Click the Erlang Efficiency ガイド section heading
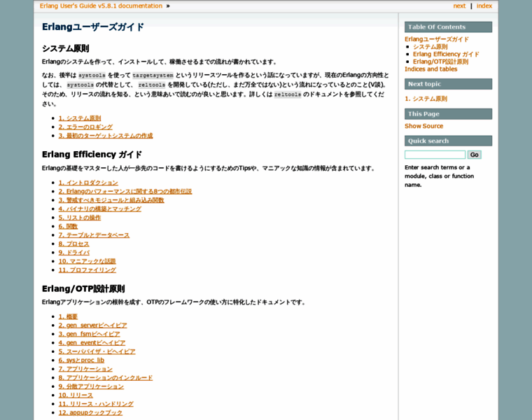 (92, 155)
